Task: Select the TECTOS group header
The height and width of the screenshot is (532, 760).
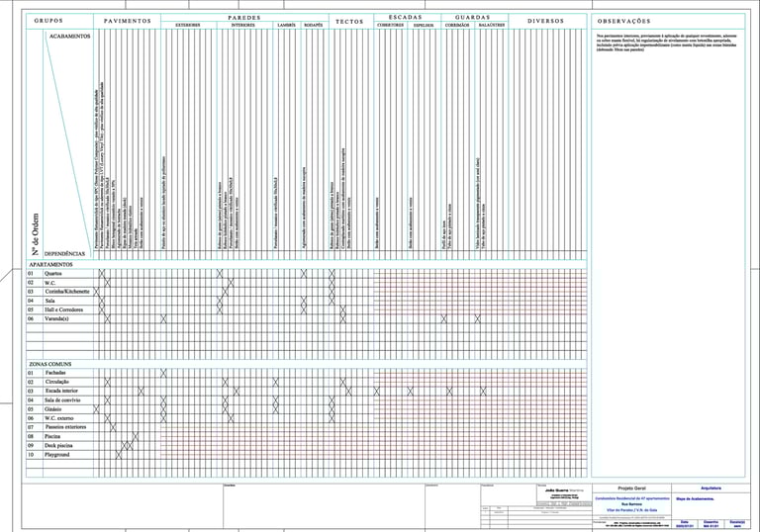Action: (x=349, y=22)
